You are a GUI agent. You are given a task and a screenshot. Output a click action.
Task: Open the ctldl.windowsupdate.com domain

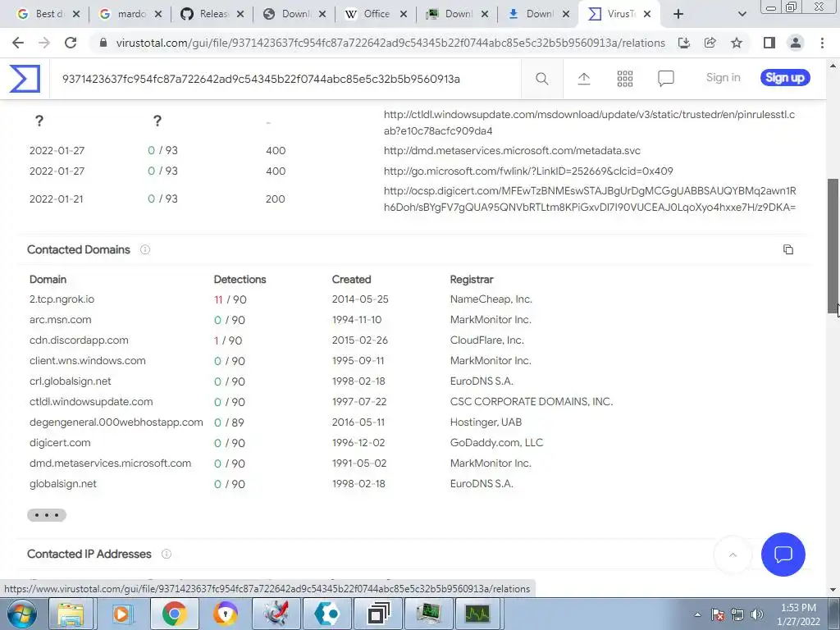(x=91, y=402)
